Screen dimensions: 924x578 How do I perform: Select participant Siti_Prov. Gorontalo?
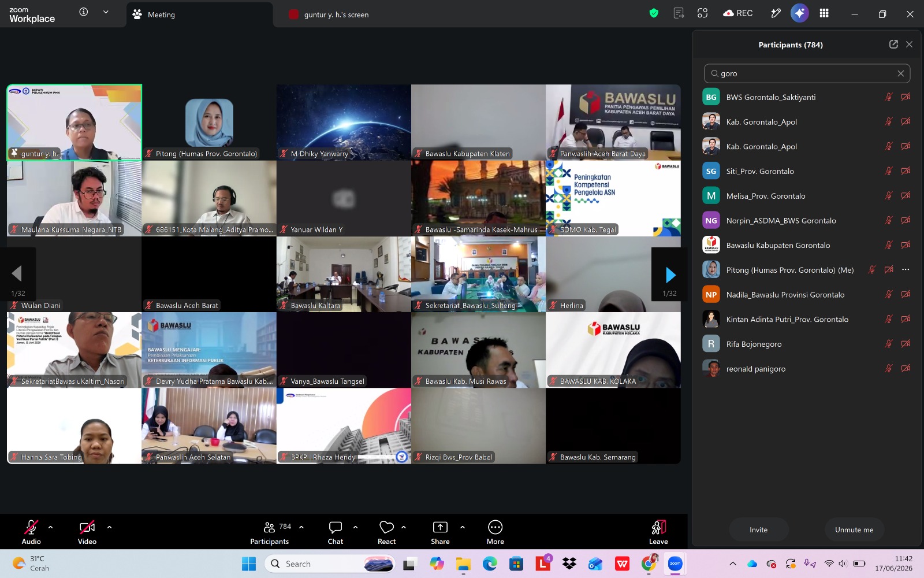point(807,171)
